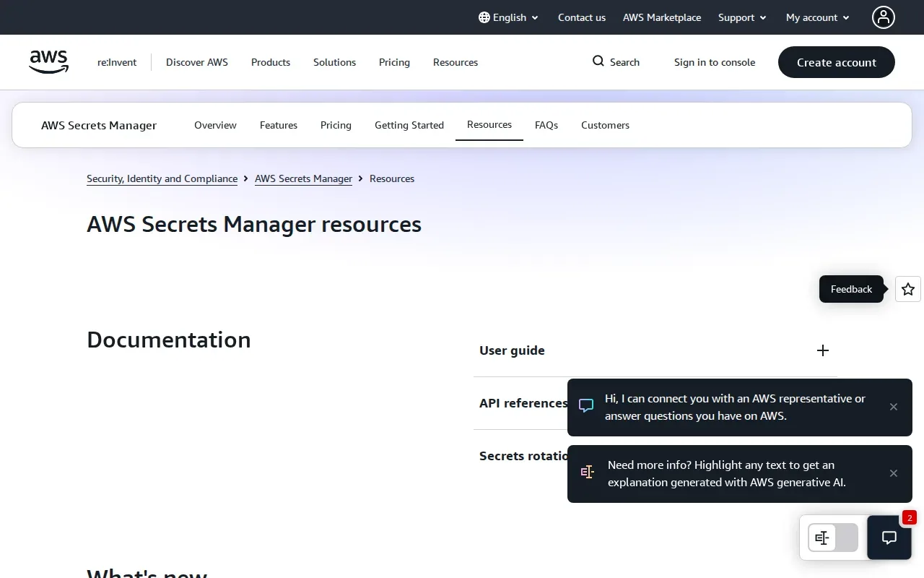This screenshot has height=578, width=924.
Task: Switch to the Features tab
Action: click(279, 125)
